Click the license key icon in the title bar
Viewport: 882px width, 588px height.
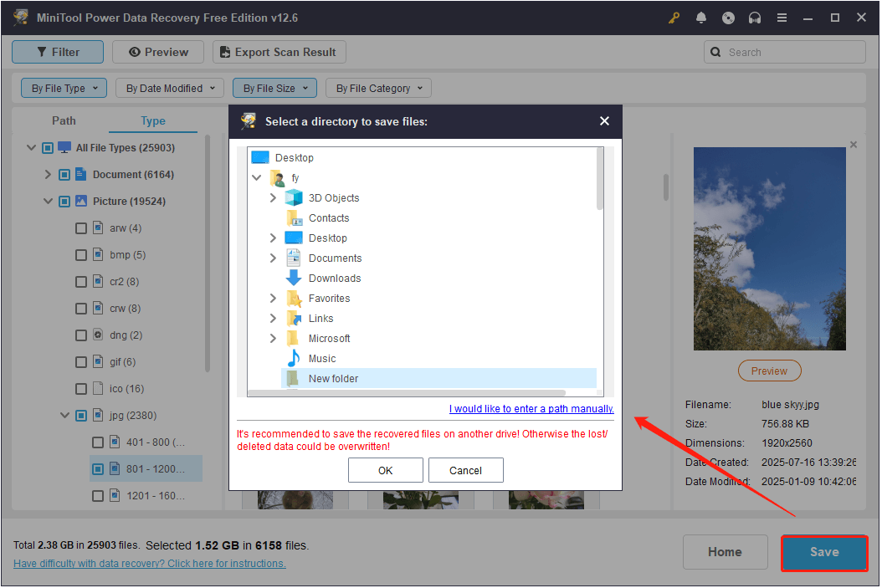tap(674, 17)
